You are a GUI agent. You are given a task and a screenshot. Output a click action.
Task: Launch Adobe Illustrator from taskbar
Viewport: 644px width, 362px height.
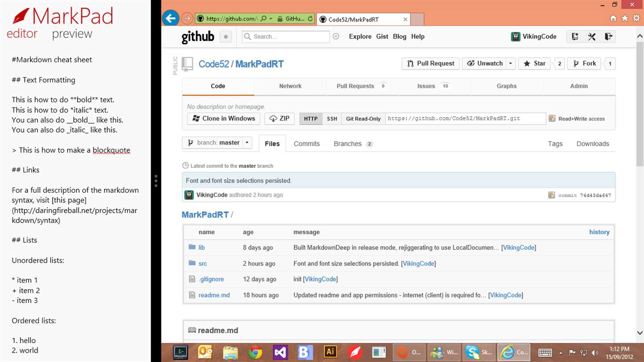coord(330,353)
